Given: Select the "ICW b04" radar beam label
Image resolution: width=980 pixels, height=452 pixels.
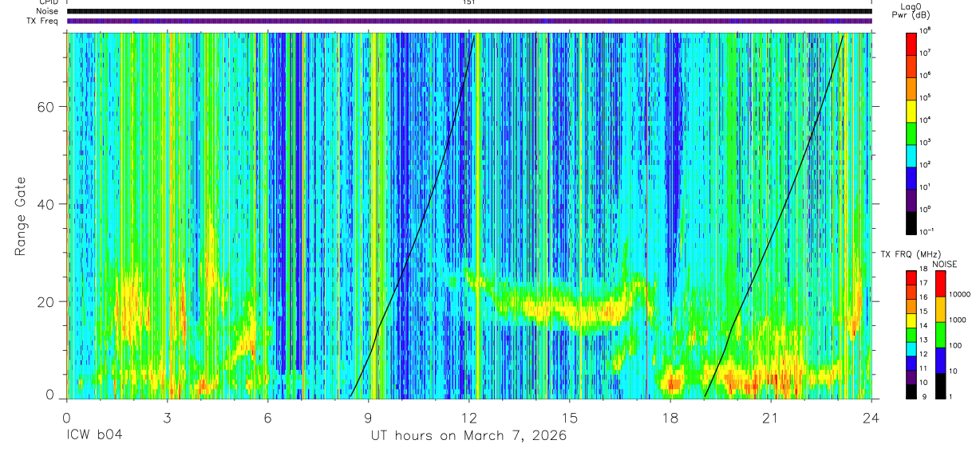Looking at the screenshot, I should [x=93, y=436].
